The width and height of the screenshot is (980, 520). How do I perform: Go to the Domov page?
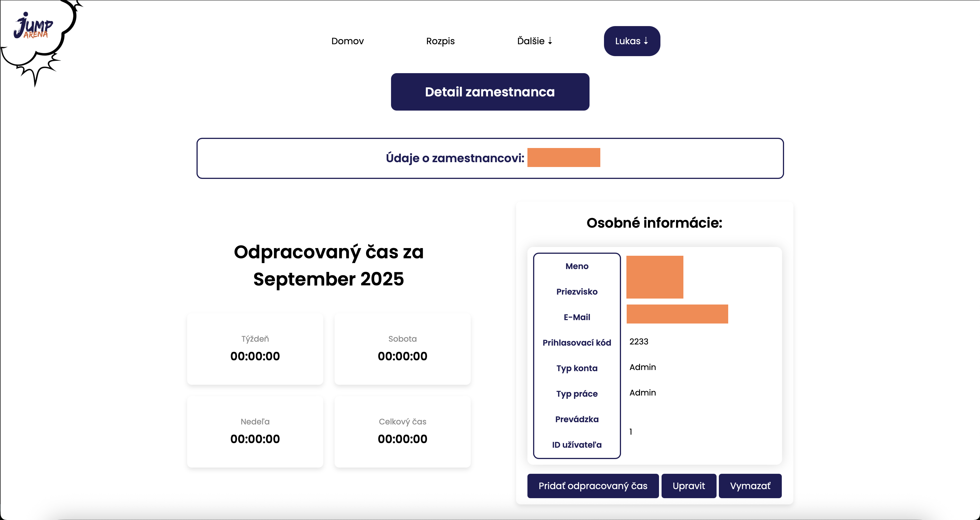click(x=347, y=41)
